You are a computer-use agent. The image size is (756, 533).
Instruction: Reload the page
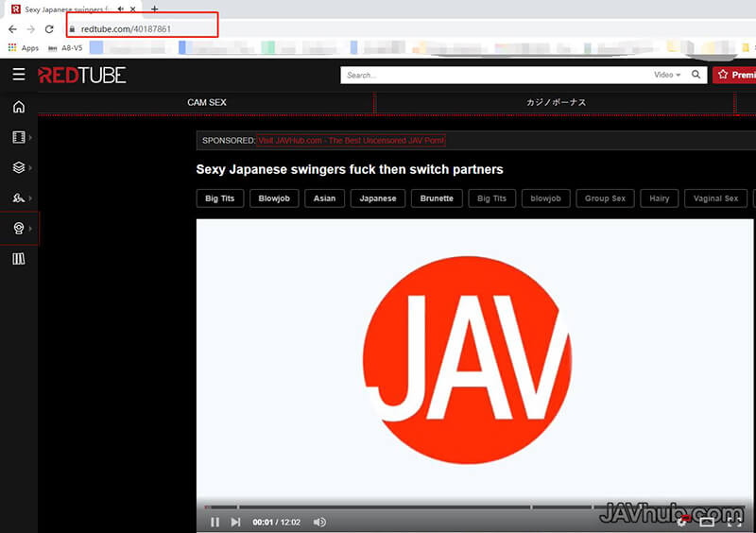[49, 29]
